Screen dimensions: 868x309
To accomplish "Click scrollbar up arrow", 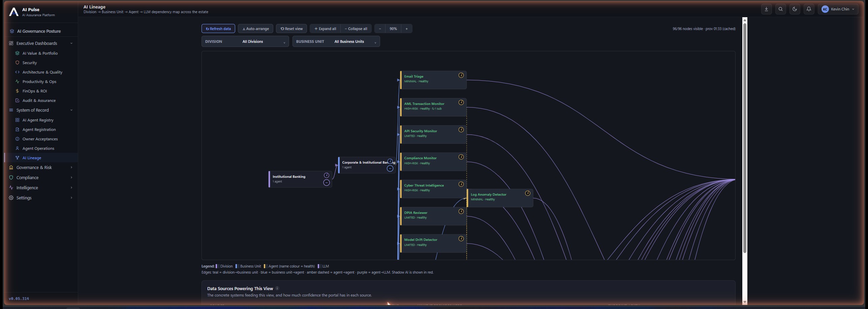I will click(745, 20).
